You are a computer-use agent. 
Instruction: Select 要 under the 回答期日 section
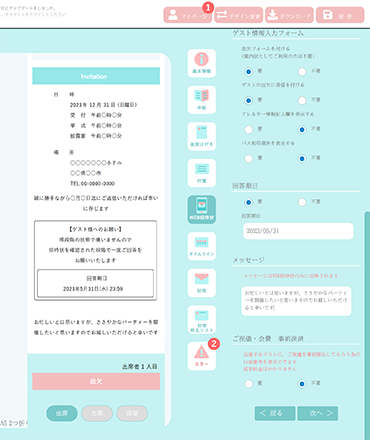(248, 202)
